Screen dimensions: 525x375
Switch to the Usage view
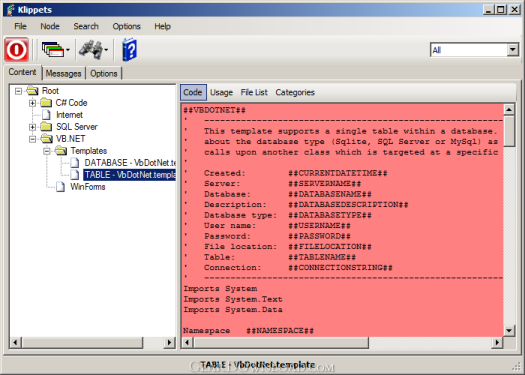click(x=221, y=92)
